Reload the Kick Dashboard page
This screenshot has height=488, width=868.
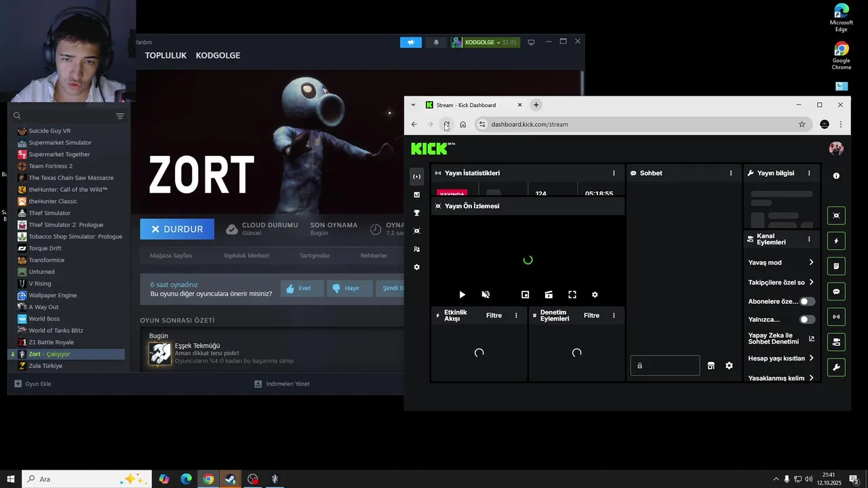(x=446, y=125)
